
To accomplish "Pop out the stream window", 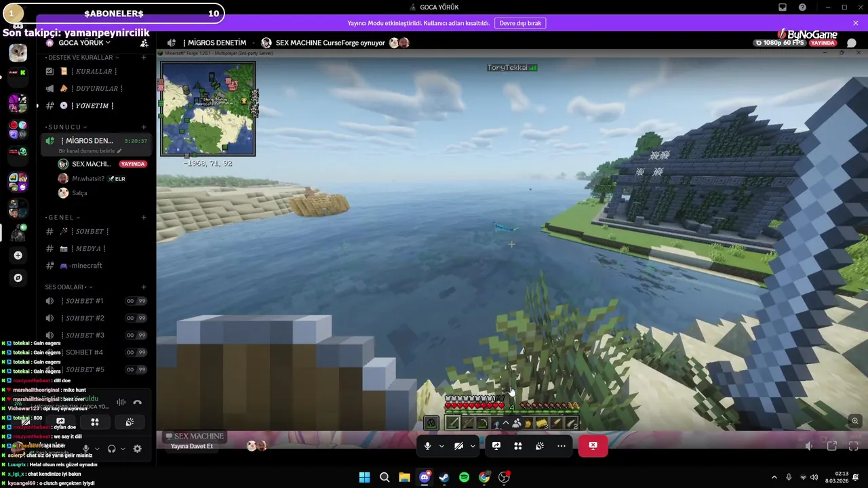I will coord(832,446).
